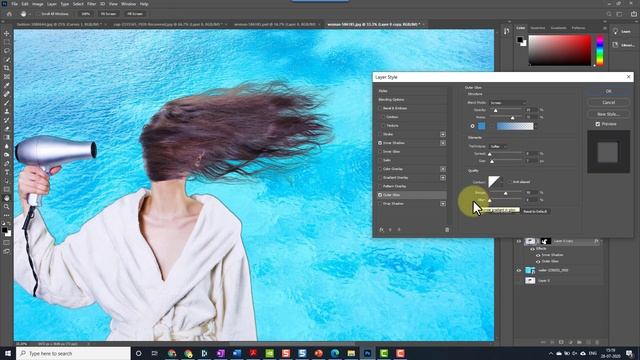
Task: Click the Reset to Default button
Action: tap(535, 211)
